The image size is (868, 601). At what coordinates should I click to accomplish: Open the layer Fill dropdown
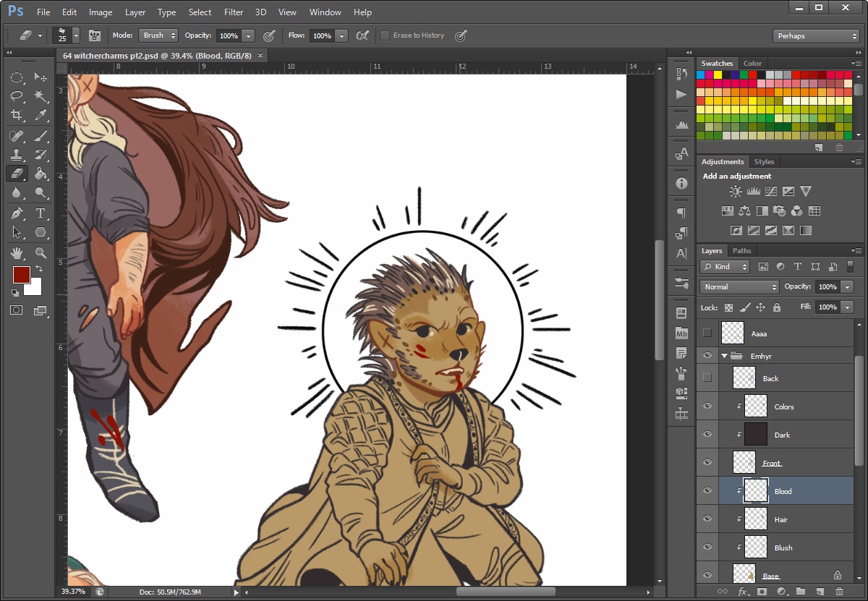(848, 307)
